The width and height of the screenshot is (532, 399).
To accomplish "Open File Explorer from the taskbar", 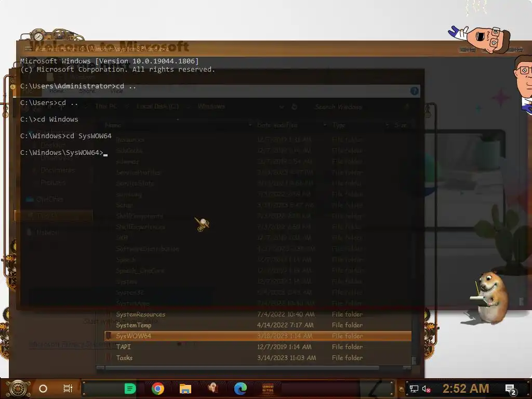I will [185, 389].
